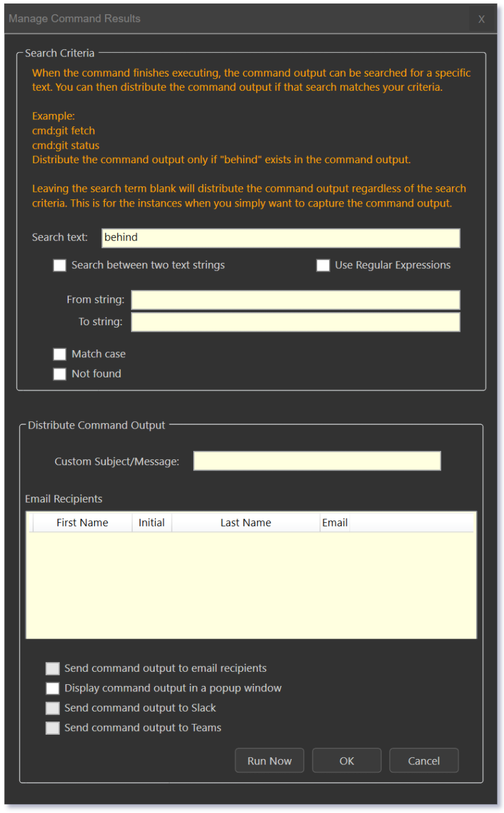Screen dimensions: 504x813
Task: Sort recipients by First Name column
Action: [x=82, y=523]
